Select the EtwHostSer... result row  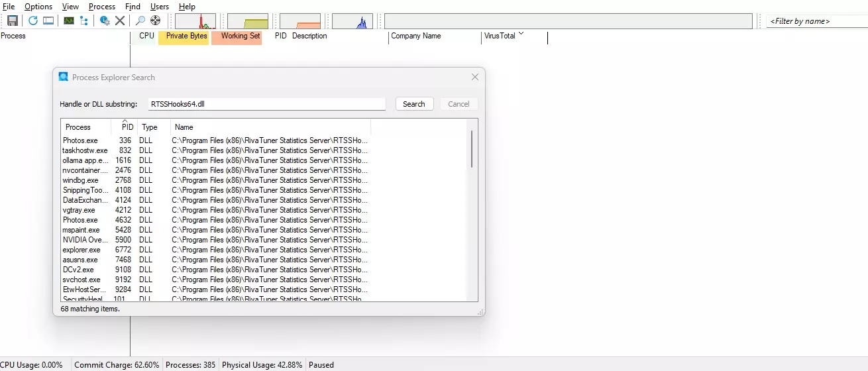(x=215, y=290)
